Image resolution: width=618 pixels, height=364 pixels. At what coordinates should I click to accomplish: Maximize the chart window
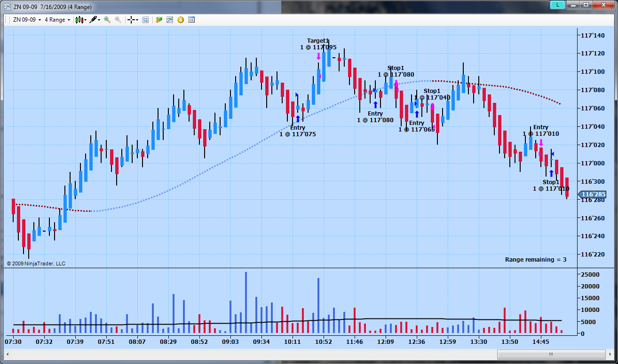point(586,5)
